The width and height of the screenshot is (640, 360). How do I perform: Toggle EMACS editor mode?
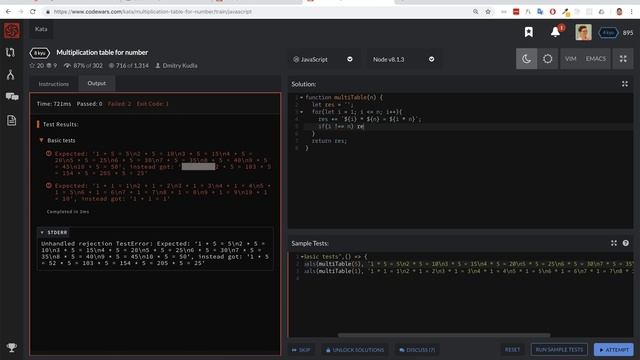point(596,59)
